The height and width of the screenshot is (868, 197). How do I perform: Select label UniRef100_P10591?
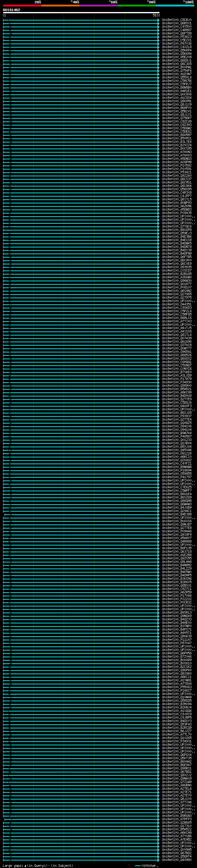click(x=176, y=169)
